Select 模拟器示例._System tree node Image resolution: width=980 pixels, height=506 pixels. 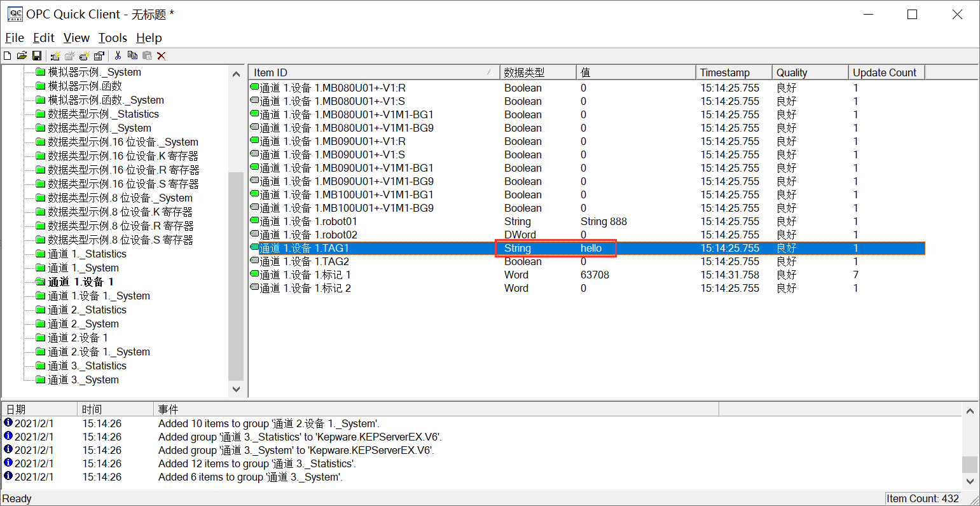[95, 72]
